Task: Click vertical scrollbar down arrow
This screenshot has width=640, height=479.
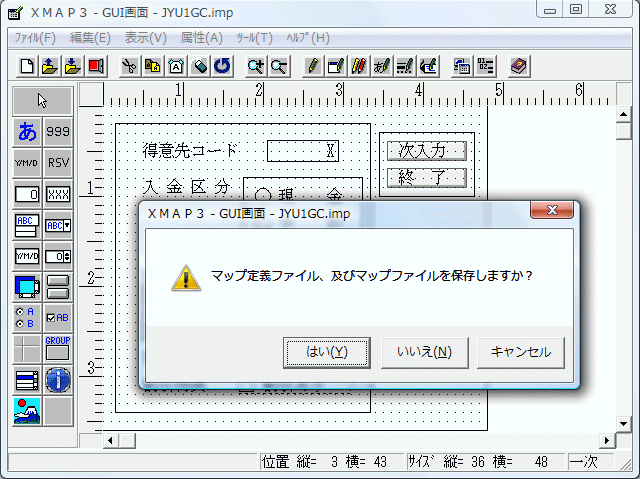Action: [623, 424]
